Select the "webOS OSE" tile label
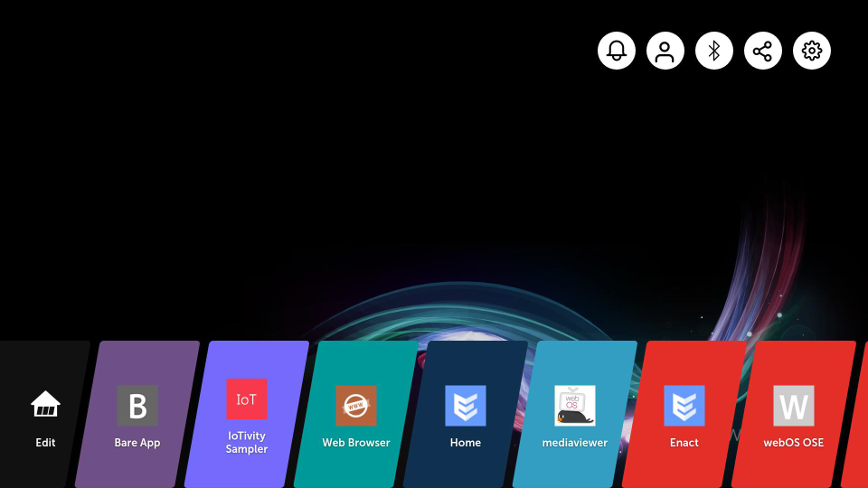 (794, 443)
